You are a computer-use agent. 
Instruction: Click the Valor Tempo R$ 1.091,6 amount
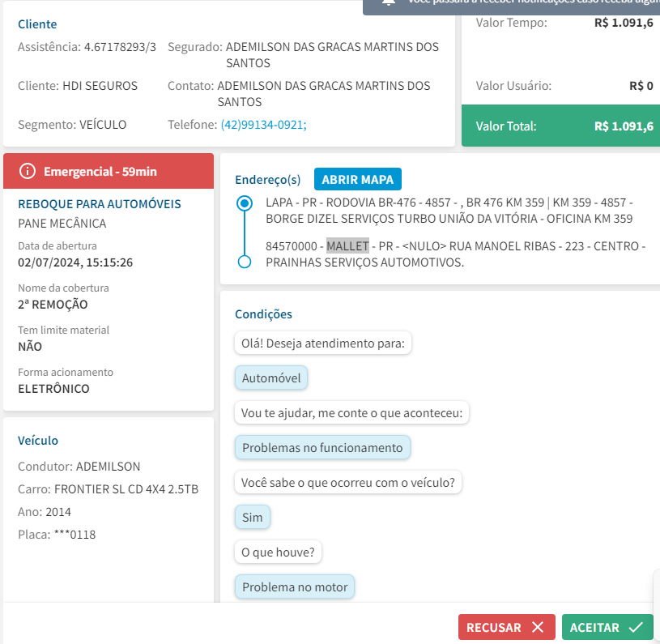point(624,23)
